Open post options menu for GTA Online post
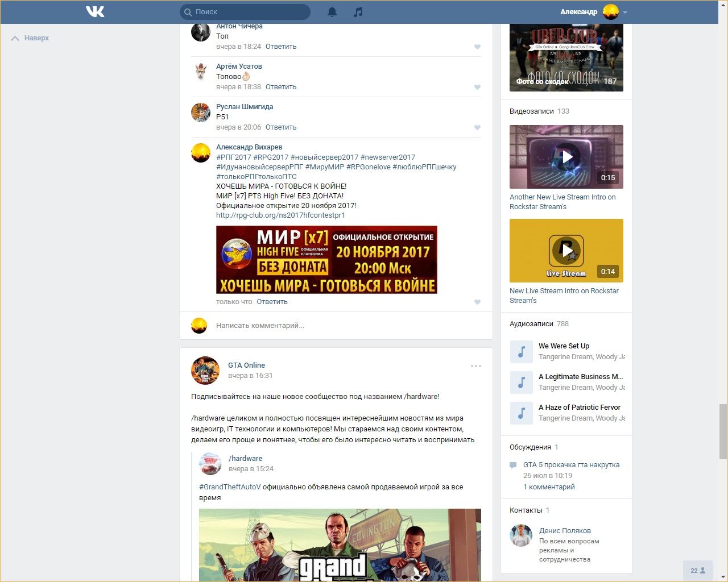728x582 pixels. pyautogui.click(x=476, y=366)
